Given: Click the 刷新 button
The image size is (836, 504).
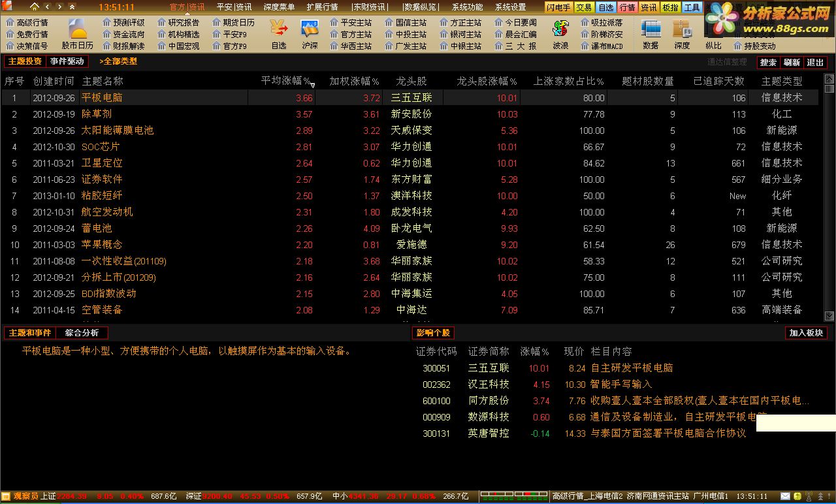Looking at the screenshot, I should [x=792, y=62].
